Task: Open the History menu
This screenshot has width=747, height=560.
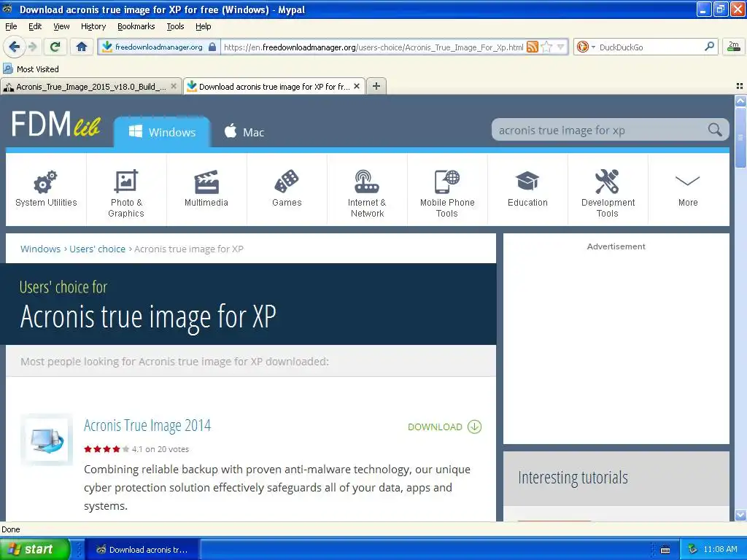Action: pos(93,26)
